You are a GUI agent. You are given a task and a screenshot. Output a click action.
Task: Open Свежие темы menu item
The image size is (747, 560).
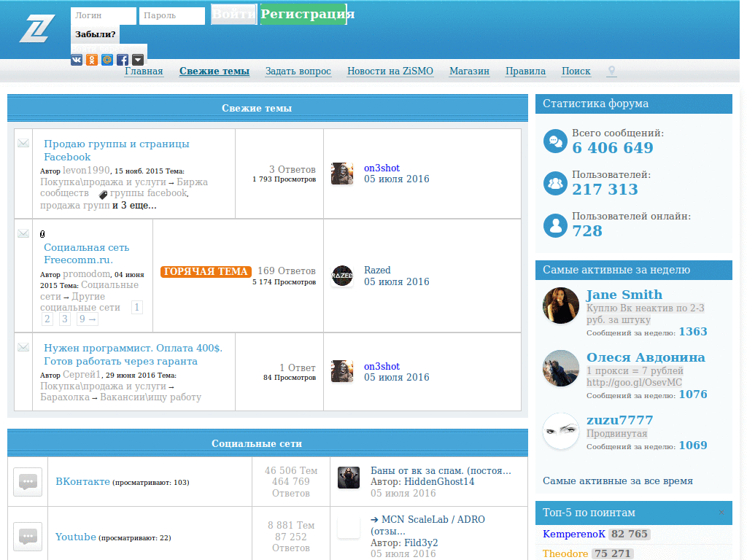tap(214, 71)
